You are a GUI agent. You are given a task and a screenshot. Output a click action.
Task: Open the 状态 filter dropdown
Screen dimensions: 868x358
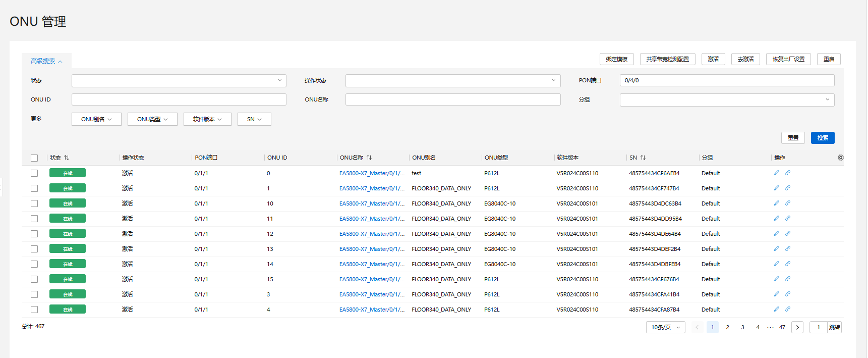[179, 80]
